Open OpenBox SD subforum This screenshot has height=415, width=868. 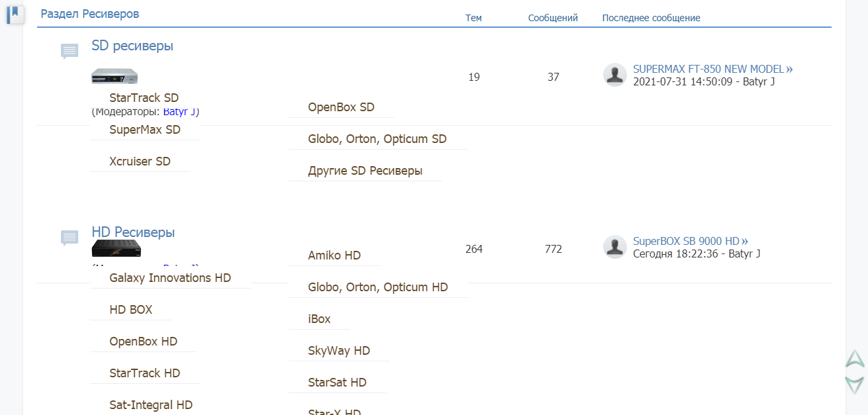[x=341, y=107]
